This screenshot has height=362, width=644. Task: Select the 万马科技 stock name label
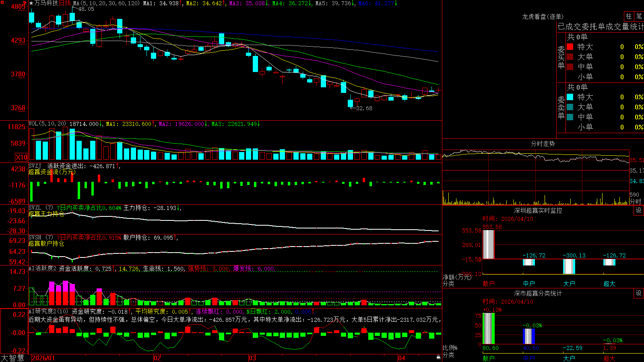46,3
